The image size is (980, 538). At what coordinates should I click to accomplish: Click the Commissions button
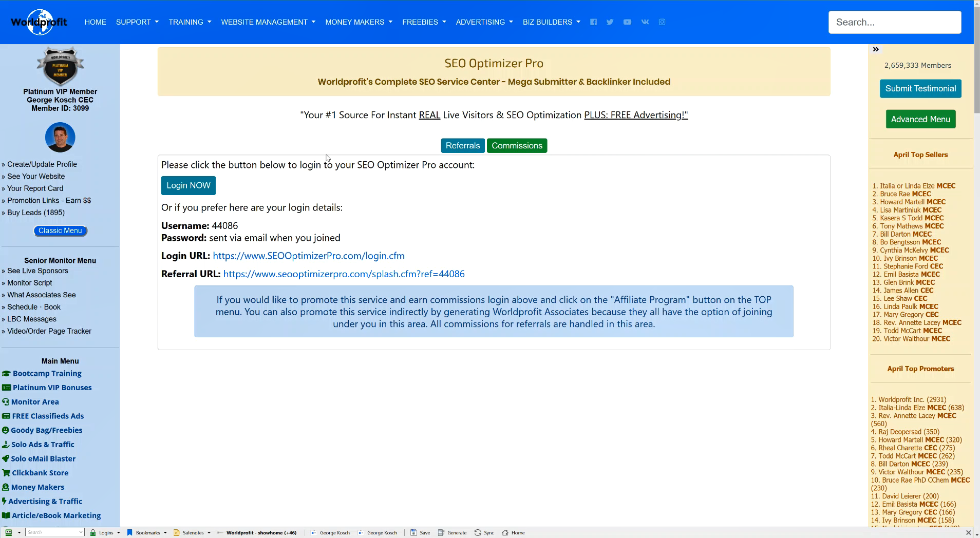point(517,146)
